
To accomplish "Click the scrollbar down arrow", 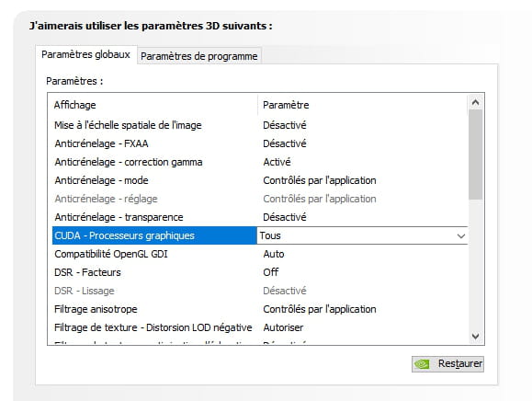I will pyautogui.click(x=476, y=336).
